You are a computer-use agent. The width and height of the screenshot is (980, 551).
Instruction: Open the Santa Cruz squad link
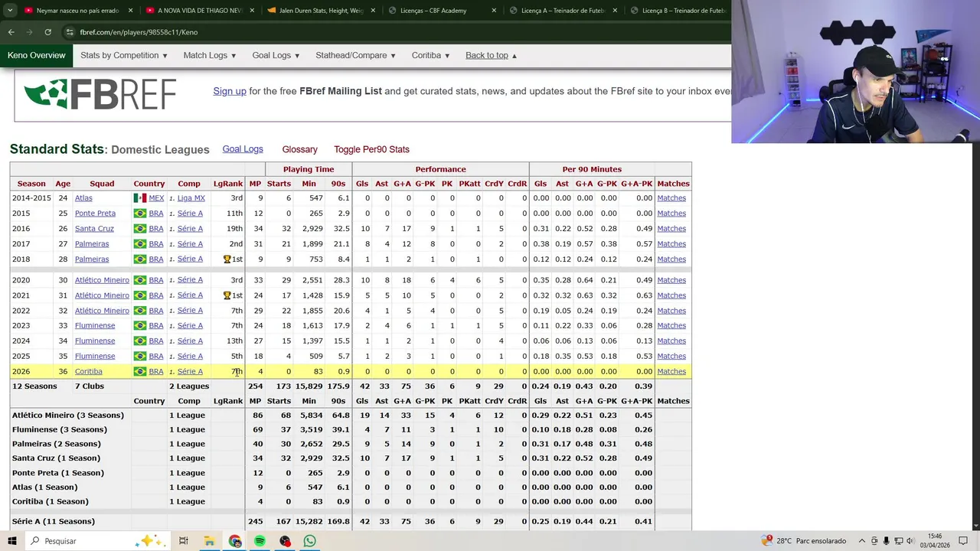click(94, 229)
